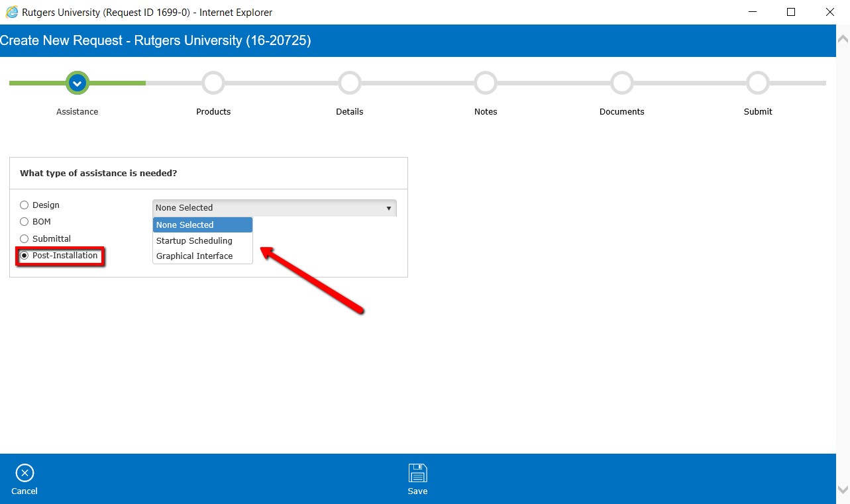850x504 pixels.
Task: Select the Post-Installation radio button
Action: (25, 256)
